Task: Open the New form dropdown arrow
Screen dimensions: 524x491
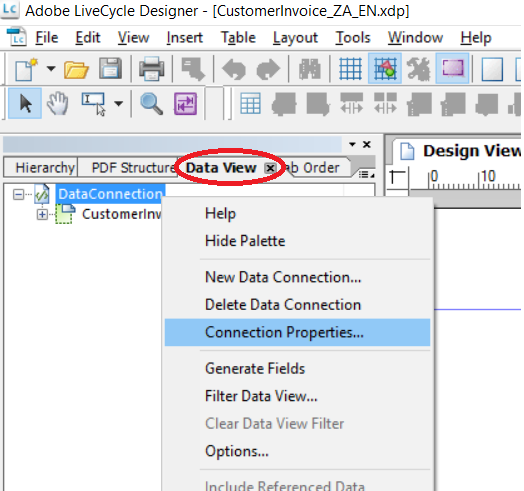Action: tap(51, 69)
